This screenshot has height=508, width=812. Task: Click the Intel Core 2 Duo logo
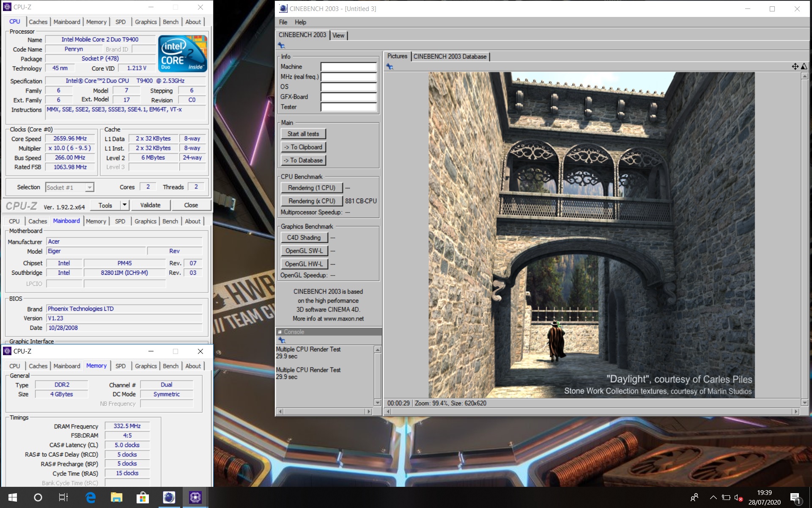pos(183,53)
